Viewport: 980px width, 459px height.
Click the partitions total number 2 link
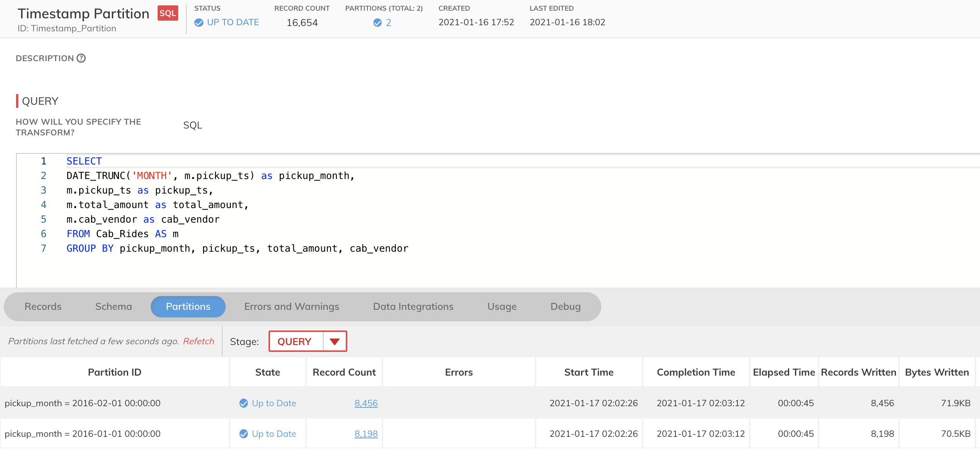pos(388,23)
